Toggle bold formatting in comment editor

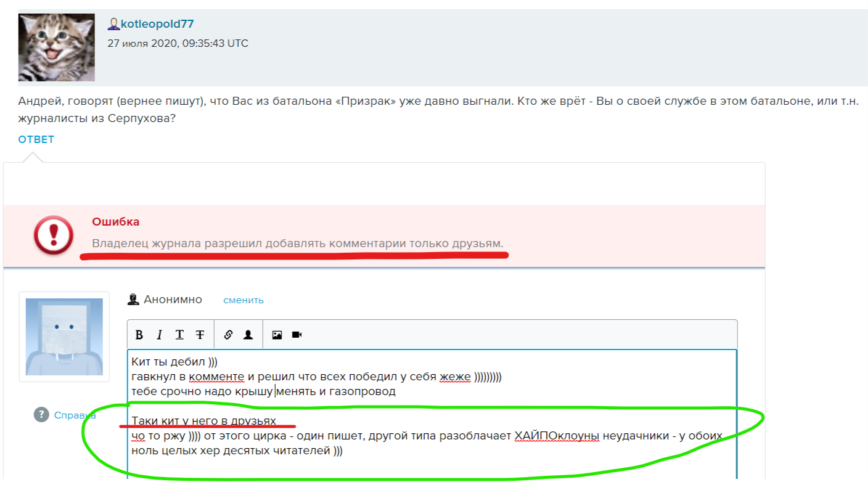pos(139,335)
